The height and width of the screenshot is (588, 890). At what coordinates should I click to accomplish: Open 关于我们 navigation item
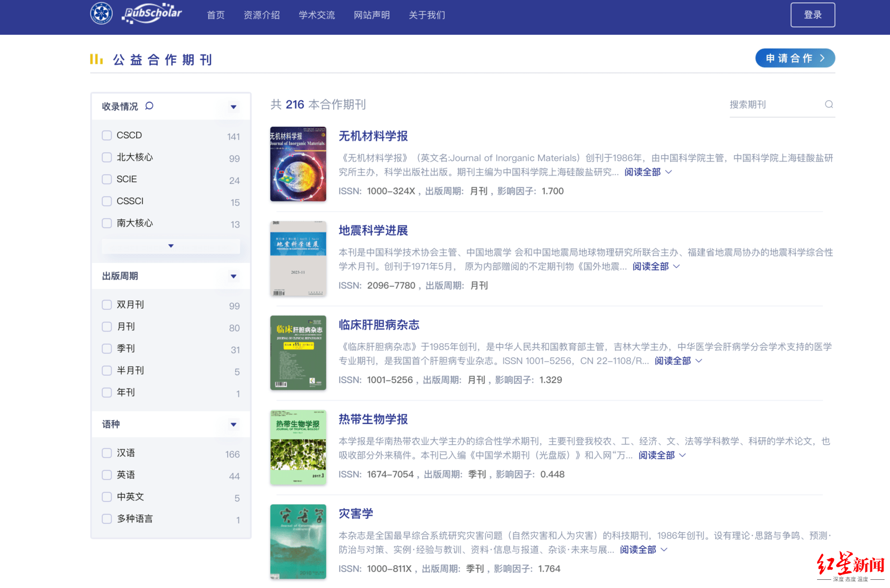tap(427, 15)
